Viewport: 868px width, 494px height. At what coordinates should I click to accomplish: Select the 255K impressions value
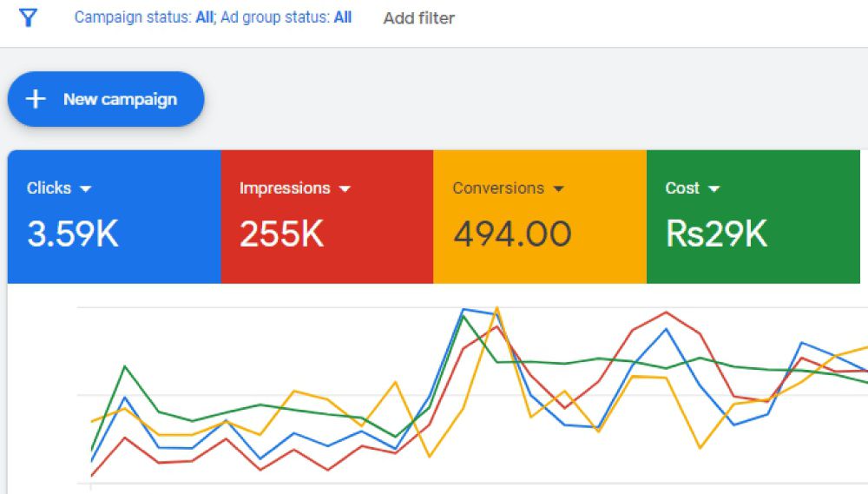281,234
